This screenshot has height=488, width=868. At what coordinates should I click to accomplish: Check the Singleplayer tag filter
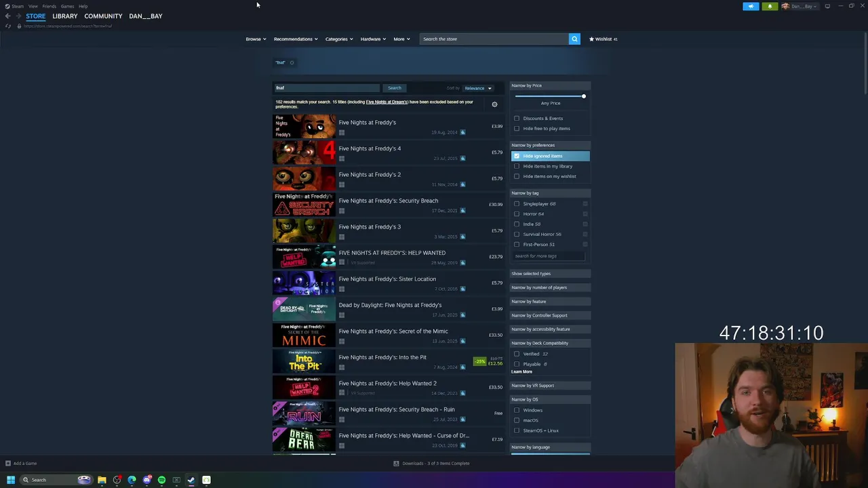click(517, 204)
